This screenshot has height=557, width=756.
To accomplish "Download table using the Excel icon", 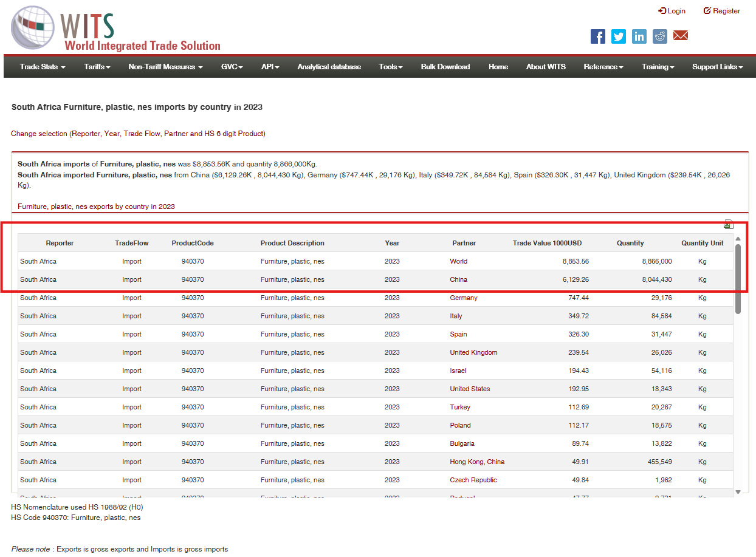I will pyautogui.click(x=728, y=225).
